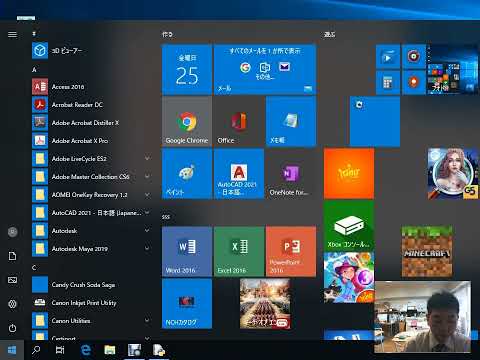Open the PowerPoint 2016 tile
The width and height of the screenshot is (480, 360).
(x=291, y=252)
